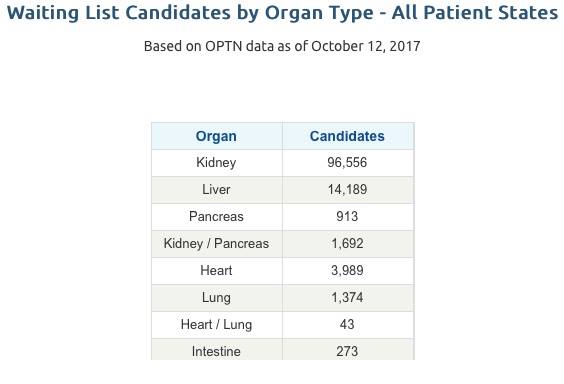Select the Heart / Lung row label
This screenshot has height=384, width=564.
pyautogui.click(x=216, y=325)
